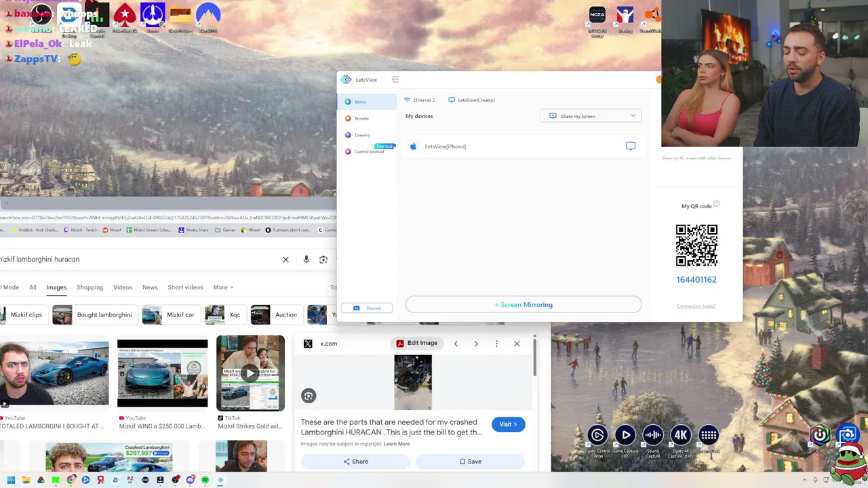Open Remote section in LetsView sidebar
868x488 pixels.
pyautogui.click(x=366, y=119)
